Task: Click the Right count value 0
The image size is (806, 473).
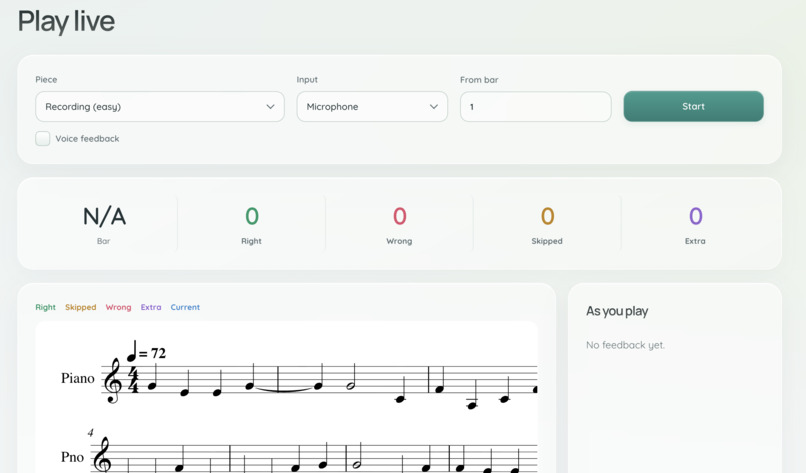Action: (252, 216)
